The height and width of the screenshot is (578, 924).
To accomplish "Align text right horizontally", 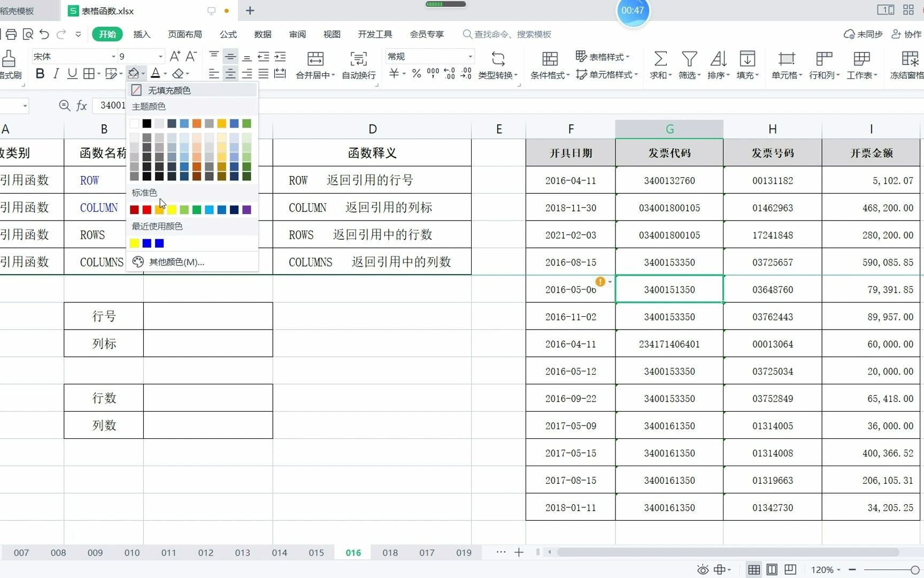I will coord(247,74).
